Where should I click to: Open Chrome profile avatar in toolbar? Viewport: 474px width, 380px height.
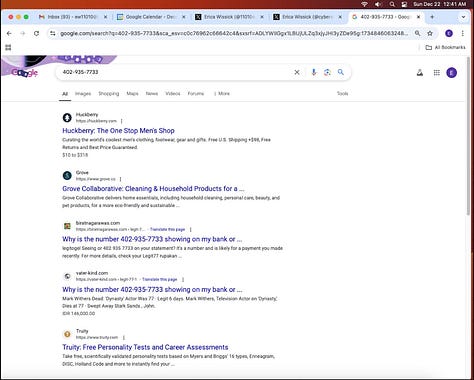pos(449,33)
